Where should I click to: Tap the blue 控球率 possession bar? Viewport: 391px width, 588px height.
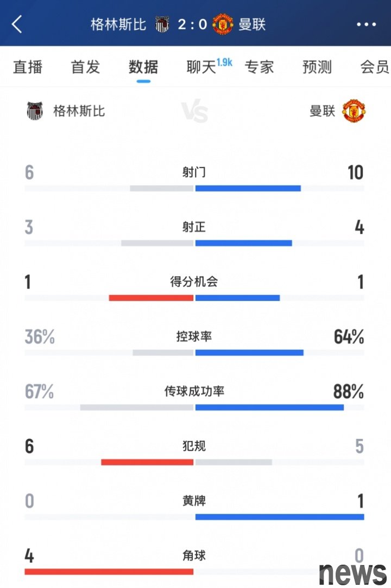pyautogui.click(x=249, y=353)
